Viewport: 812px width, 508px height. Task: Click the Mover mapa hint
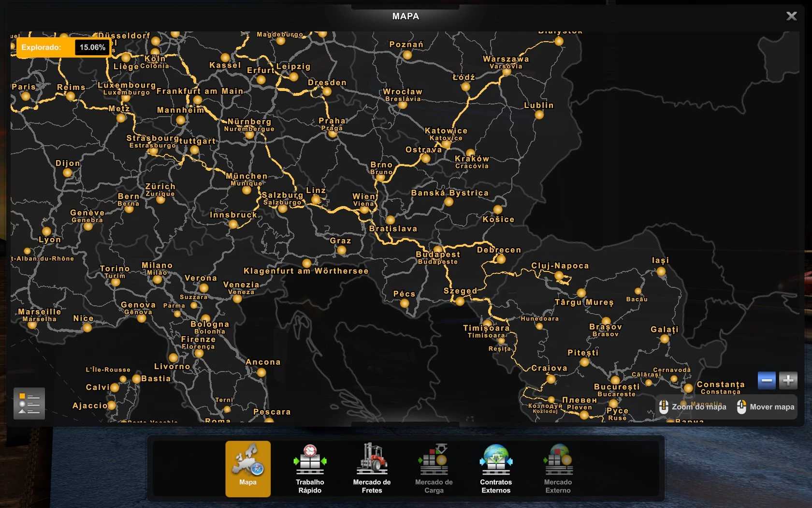pos(766,407)
